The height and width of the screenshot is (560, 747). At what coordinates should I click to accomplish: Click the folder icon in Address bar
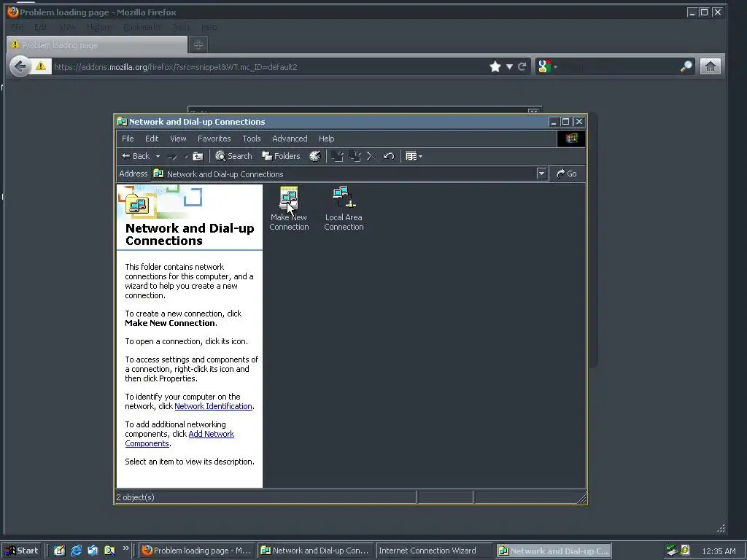point(158,174)
